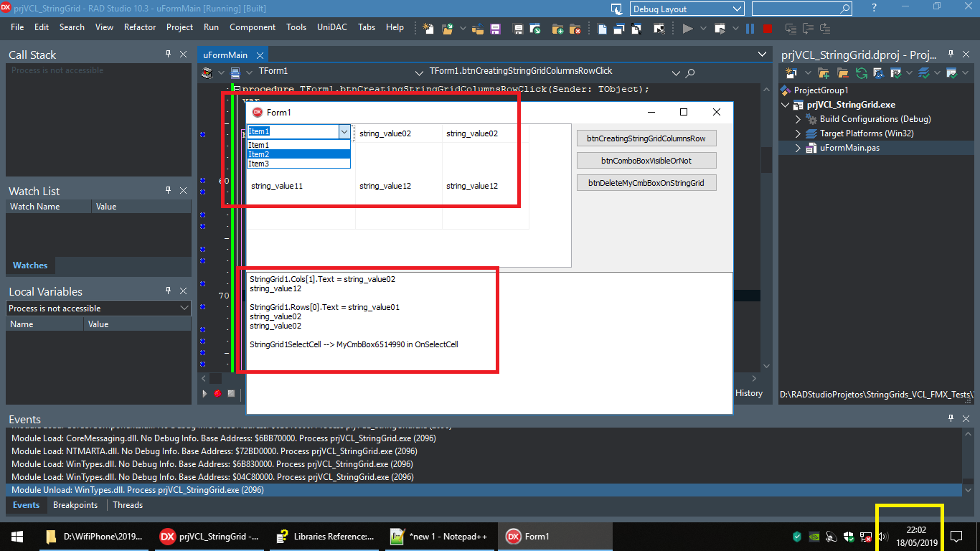Open the Tools menu
The height and width of the screenshot is (551, 980).
point(296,27)
